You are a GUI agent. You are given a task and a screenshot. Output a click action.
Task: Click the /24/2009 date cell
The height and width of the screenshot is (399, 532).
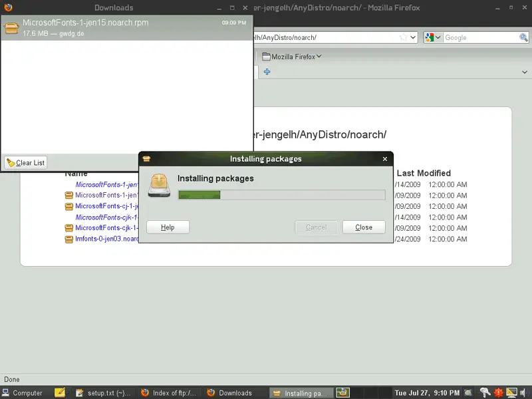point(408,239)
